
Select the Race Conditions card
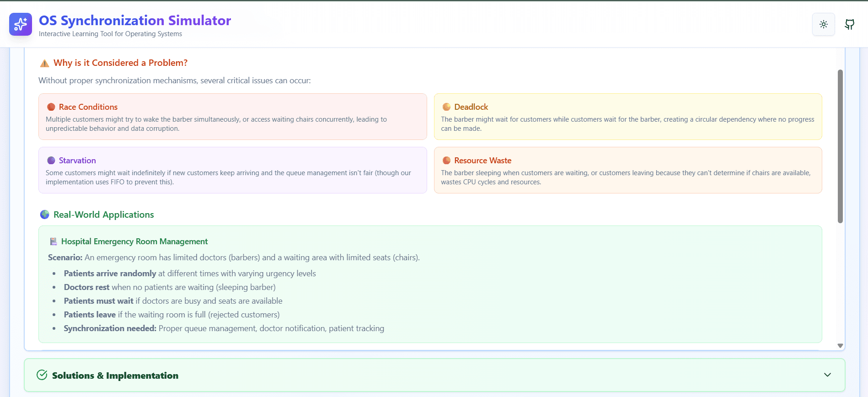[x=233, y=117]
